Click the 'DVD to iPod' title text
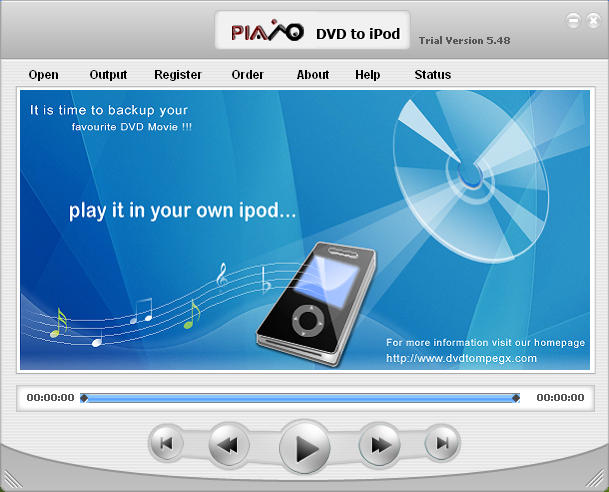 click(358, 34)
